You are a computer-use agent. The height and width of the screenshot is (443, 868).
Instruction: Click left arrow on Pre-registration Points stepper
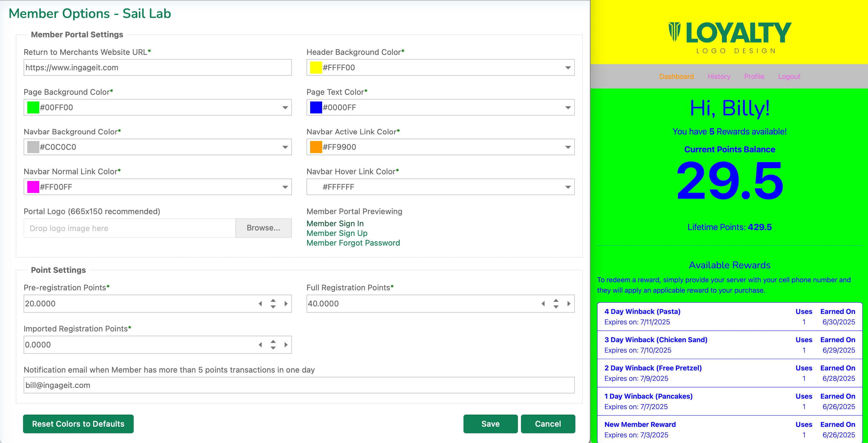point(260,304)
